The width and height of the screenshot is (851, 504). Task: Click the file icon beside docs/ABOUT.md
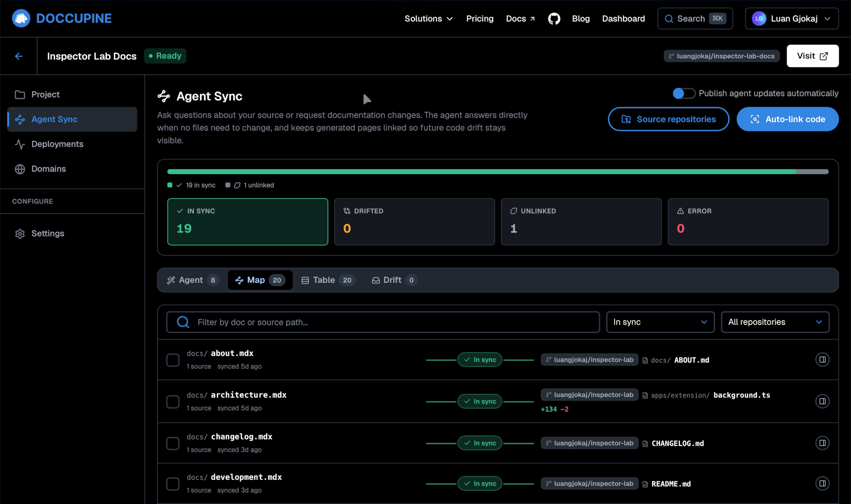pos(645,360)
